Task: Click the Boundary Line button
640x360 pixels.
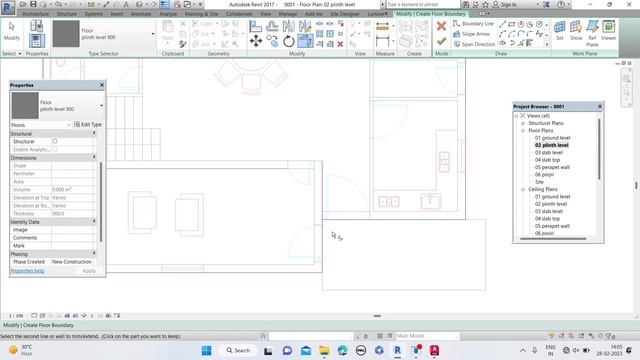Action: (x=473, y=24)
